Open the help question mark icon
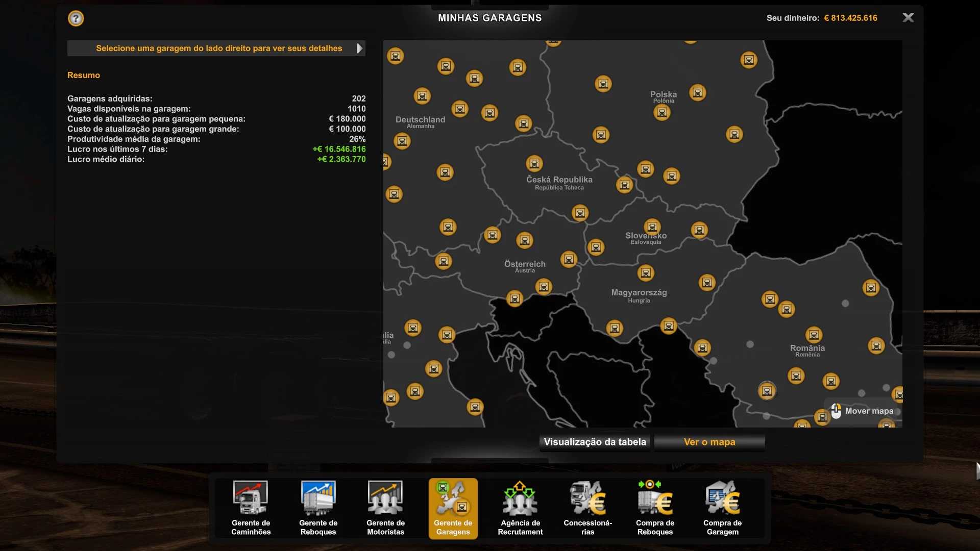Screen dimensions: 980x551 [x=76, y=18]
